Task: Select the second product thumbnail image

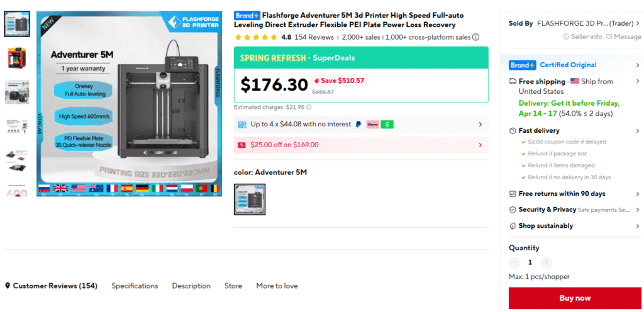Action: 16,58
